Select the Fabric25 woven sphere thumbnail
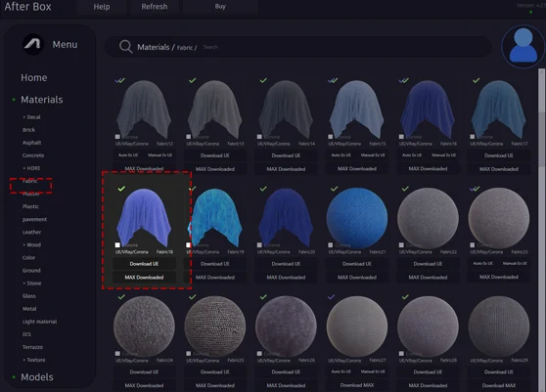The image size is (546, 392). tap(215, 327)
